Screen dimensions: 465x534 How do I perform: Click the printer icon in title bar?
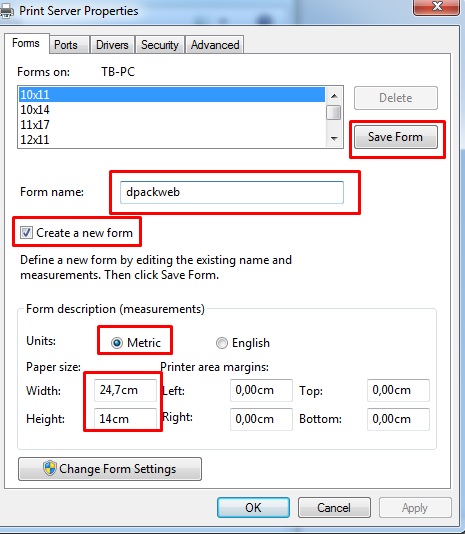[x=6, y=11]
